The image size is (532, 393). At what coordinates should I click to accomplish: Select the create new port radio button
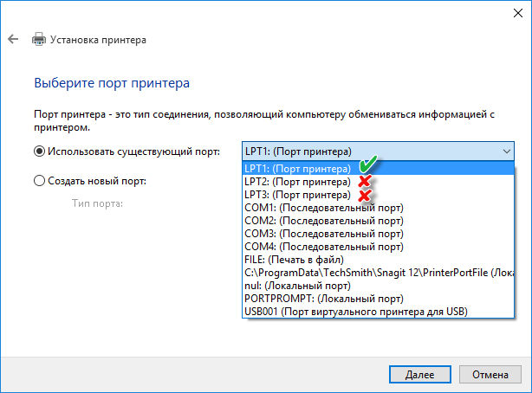(39, 181)
